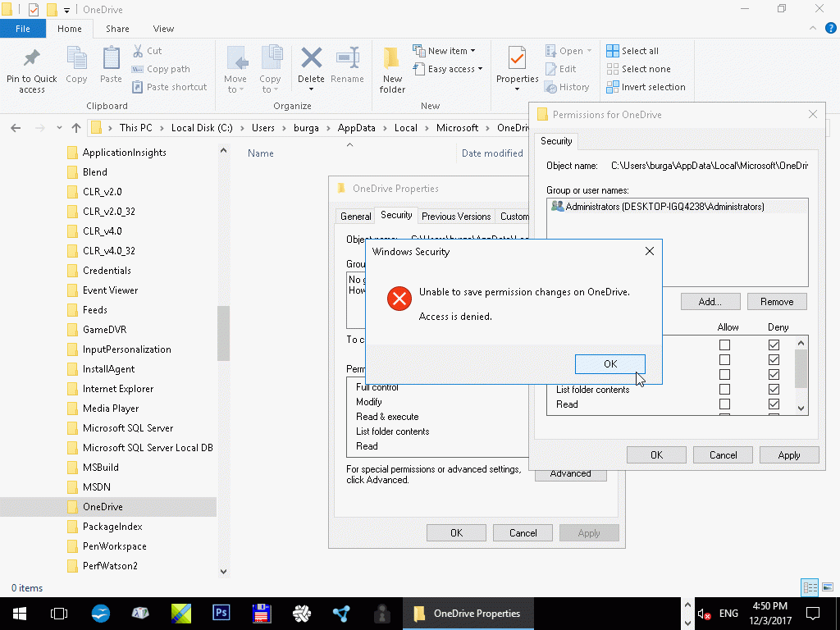The height and width of the screenshot is (630, 840).
Task: Open the General tab in OneDrive Properties
Action: 355,217
